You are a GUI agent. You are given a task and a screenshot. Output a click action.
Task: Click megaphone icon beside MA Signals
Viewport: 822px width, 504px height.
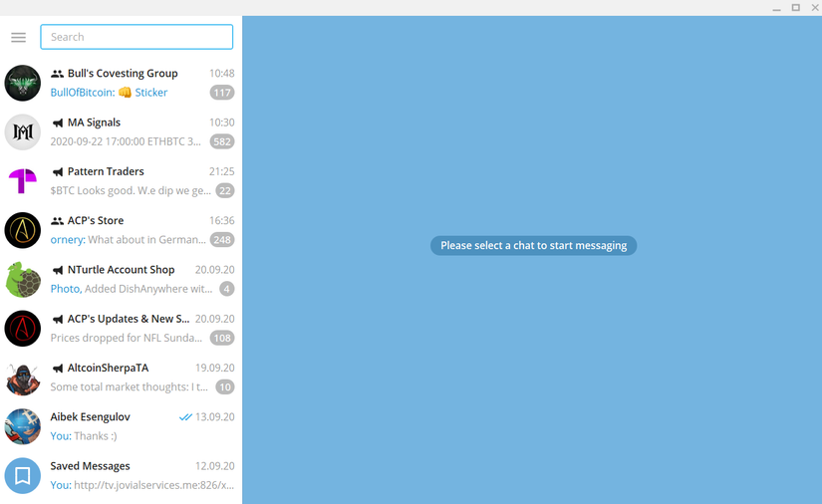(58, 124)
